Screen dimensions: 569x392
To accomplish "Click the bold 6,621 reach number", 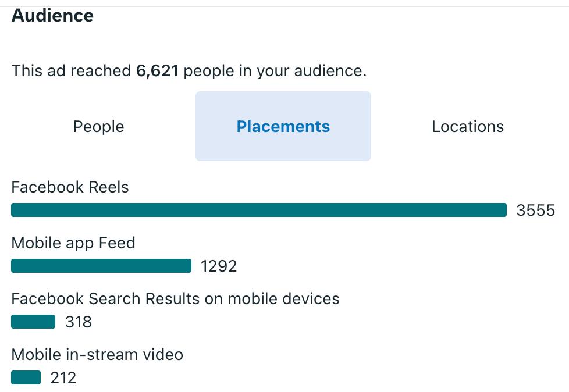I will [x=157, y=71].
